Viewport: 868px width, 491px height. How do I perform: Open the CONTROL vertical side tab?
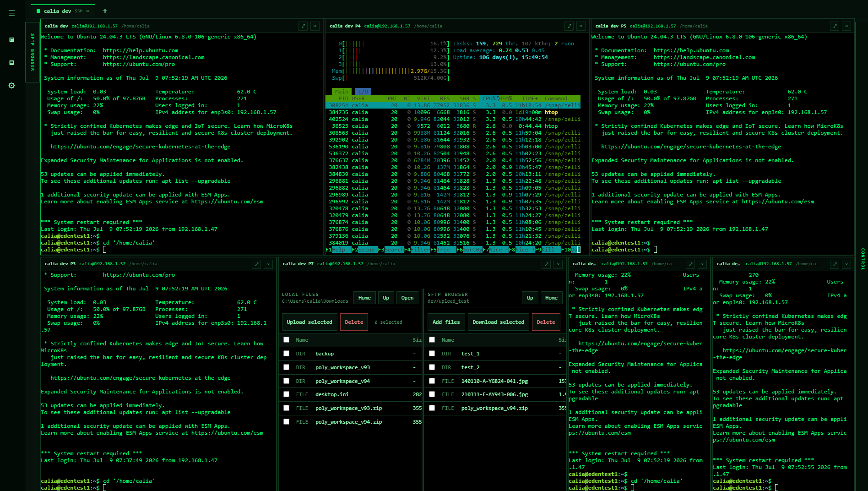[x=863, y=259]
